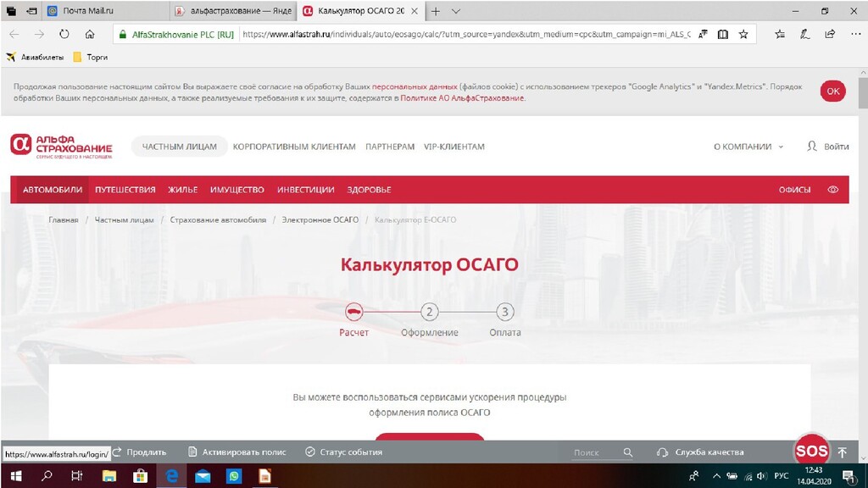The image size is (868, 488).
Task: Toggle the accessibility eye icon
Action: (x=833, y=190)
